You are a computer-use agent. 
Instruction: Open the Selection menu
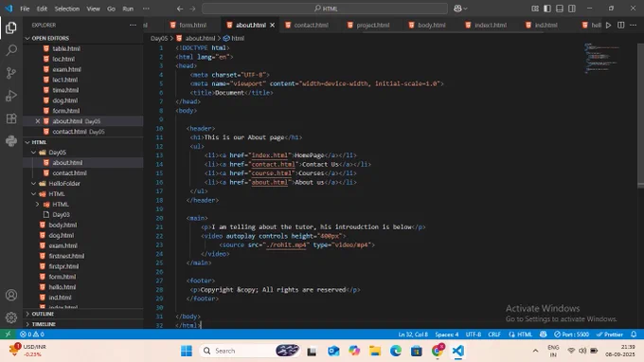point(67,9)
